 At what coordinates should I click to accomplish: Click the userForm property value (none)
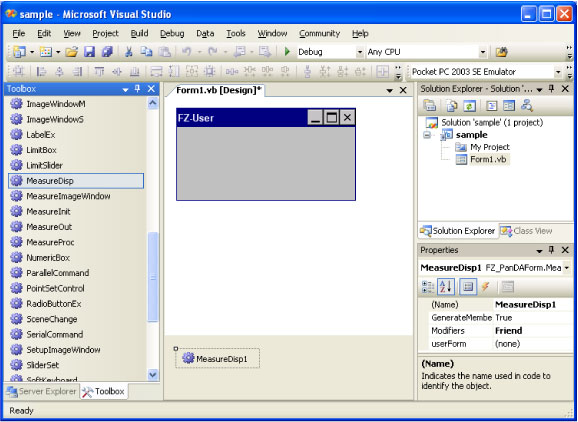pos(533,344)
